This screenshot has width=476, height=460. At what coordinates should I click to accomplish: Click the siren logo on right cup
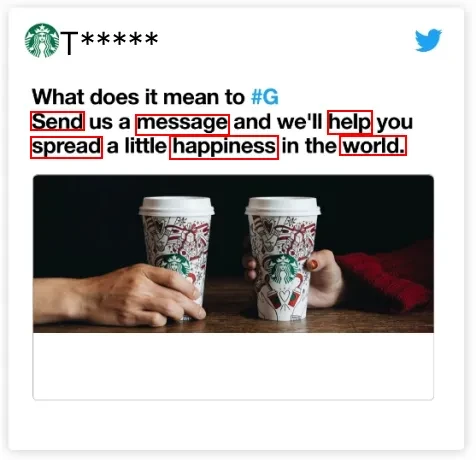click(284, 269)
